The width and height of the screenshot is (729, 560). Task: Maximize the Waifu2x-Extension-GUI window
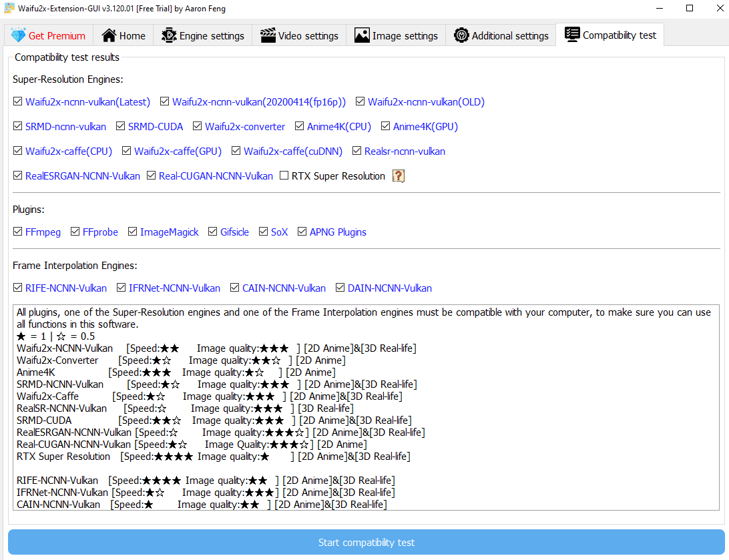point(690,9)
